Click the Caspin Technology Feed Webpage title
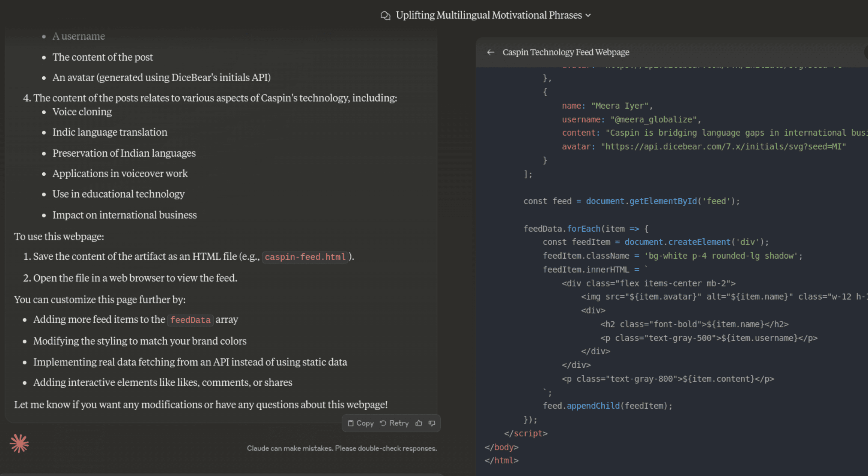The height and width of the screenshot is (476, 868). [566, 52]
